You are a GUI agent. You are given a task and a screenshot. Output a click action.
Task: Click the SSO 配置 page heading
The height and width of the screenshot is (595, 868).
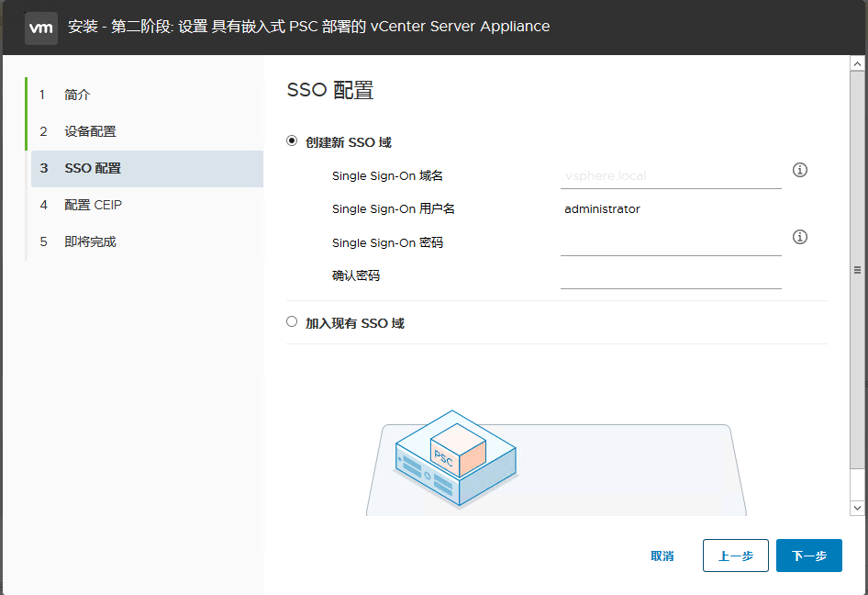(330, 90)
